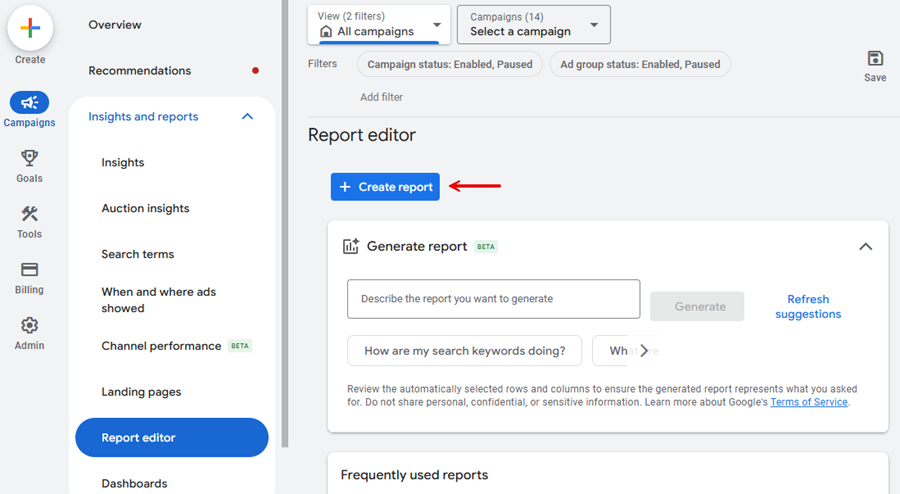900x494 pixels.
Task: Open the Select a campaign dropdown
Action: pos(533,24)
